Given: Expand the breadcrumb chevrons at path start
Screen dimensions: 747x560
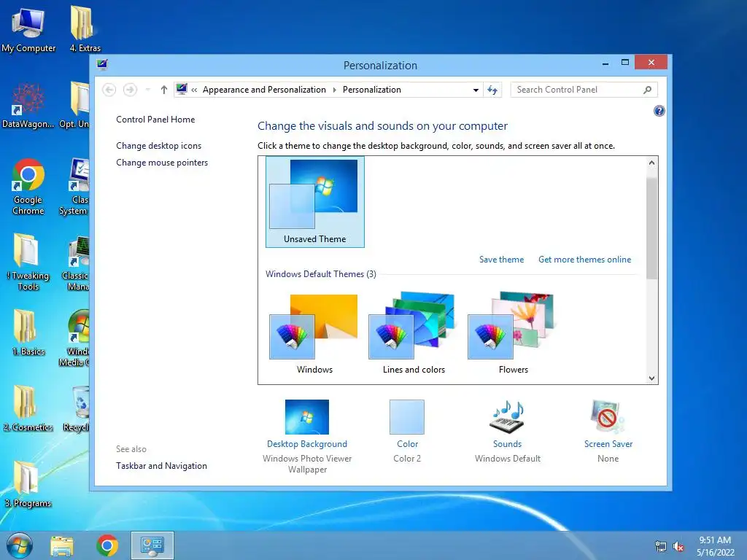Looking at the screenshot, I should coord(194,90).
